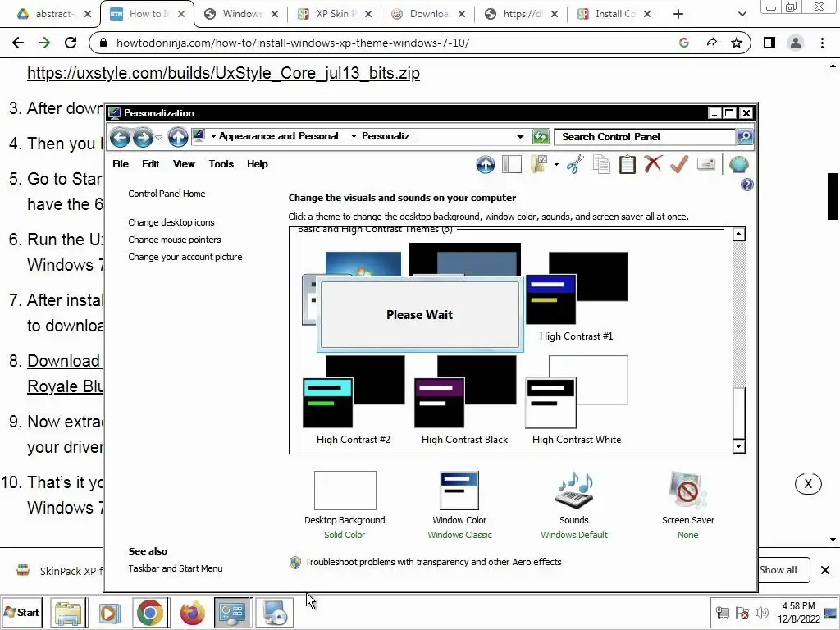Reload the Chrome page
840x630 pixels.
(x=71, y=43)
